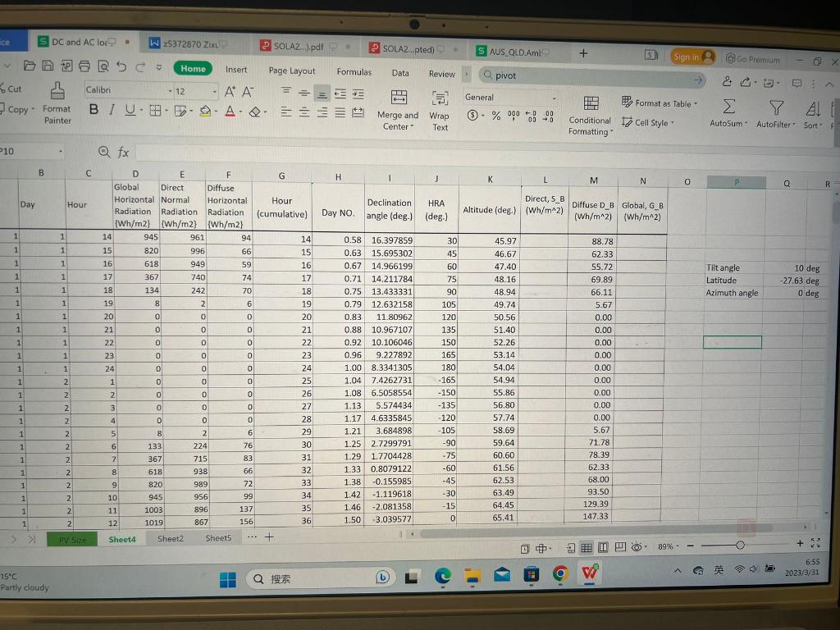
Task: Click the AutoFilter funnel icon
Action: (x=776, y=107)
